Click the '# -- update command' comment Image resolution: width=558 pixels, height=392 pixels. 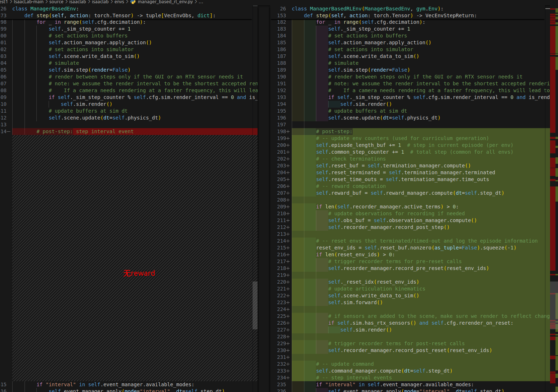point(345,364)
